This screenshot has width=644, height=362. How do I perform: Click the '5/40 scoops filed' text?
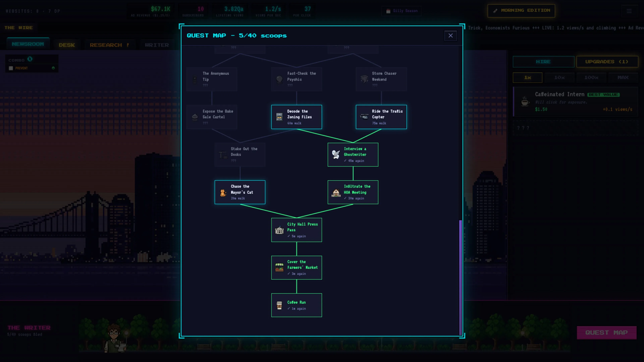(x=24, y=334)
